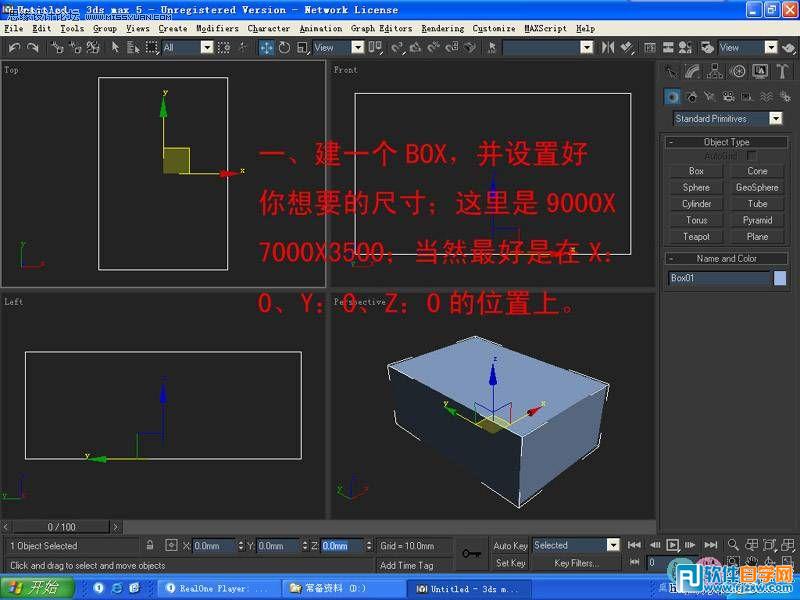Click the Arc Rotate viewport icon
The height and width of the screenshot is (600, 800).
pyautogui.click(x=769, y=561)
